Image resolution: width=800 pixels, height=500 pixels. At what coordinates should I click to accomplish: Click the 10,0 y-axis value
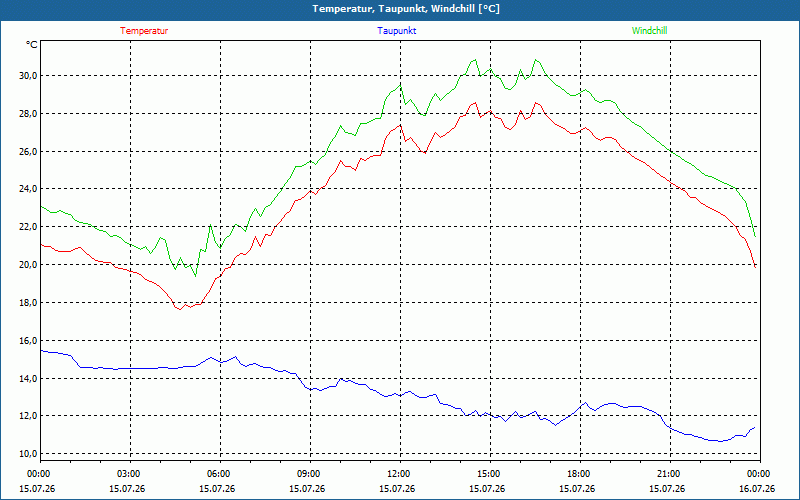pyautogui.click(x=29, y=454)
